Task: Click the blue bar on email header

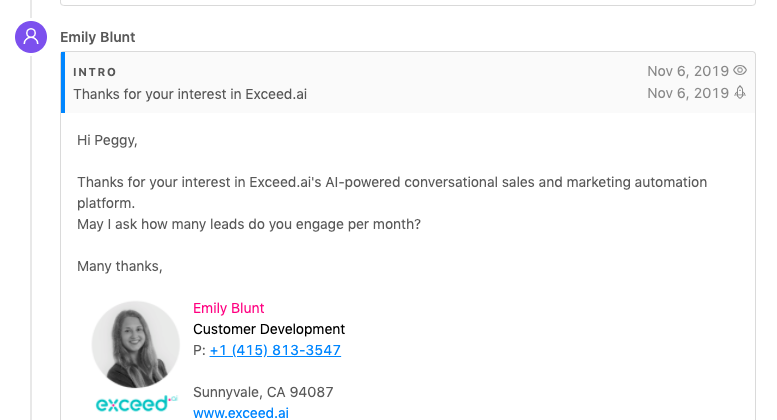Action: point(63,82)
